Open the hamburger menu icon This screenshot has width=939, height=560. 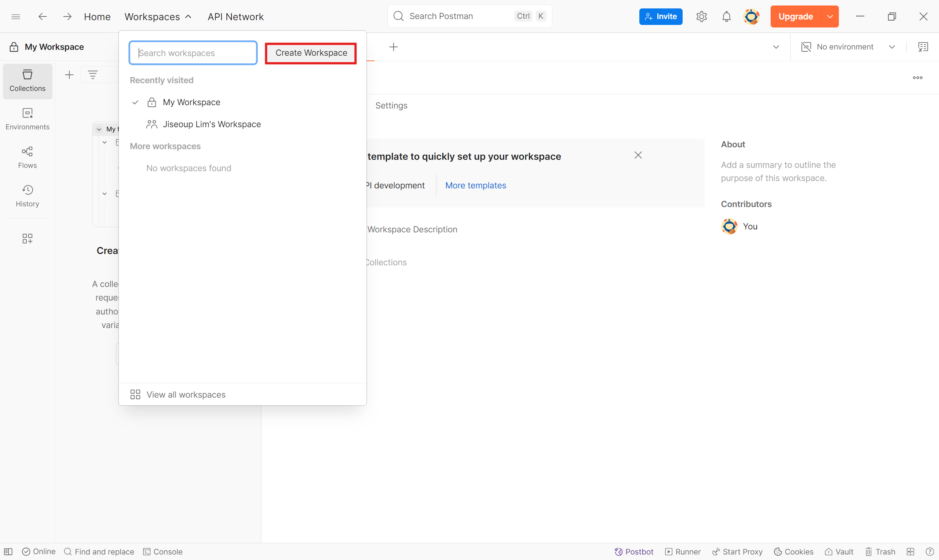(x=15, y=16)
